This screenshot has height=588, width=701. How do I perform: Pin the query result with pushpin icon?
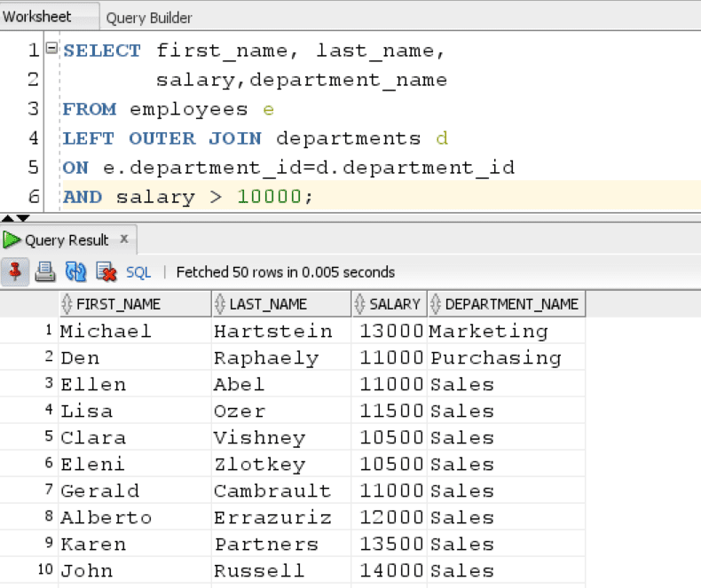tap(15, 271)
